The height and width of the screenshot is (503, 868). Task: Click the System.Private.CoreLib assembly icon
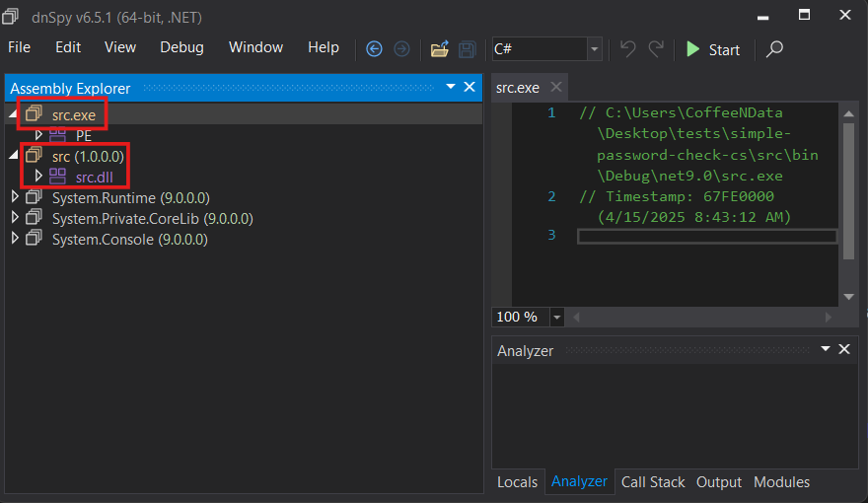(x=34, y=217)
